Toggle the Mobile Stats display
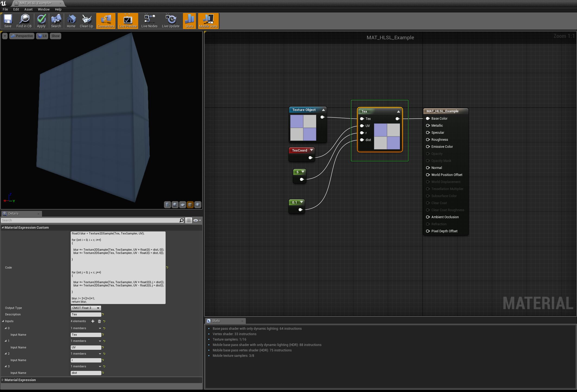Viewport: 577px width, 392px height. (208, 21)
